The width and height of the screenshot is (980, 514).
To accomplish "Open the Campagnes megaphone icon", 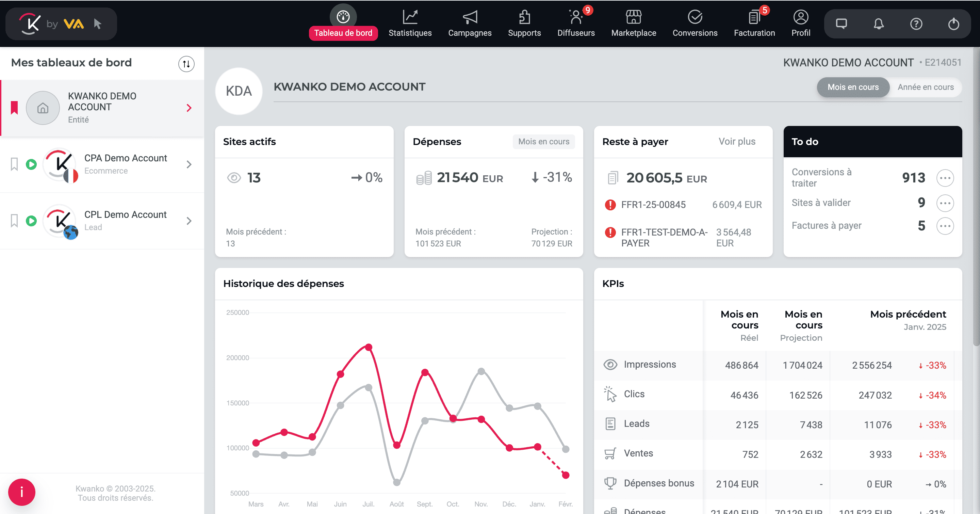I will pos(470,17).
